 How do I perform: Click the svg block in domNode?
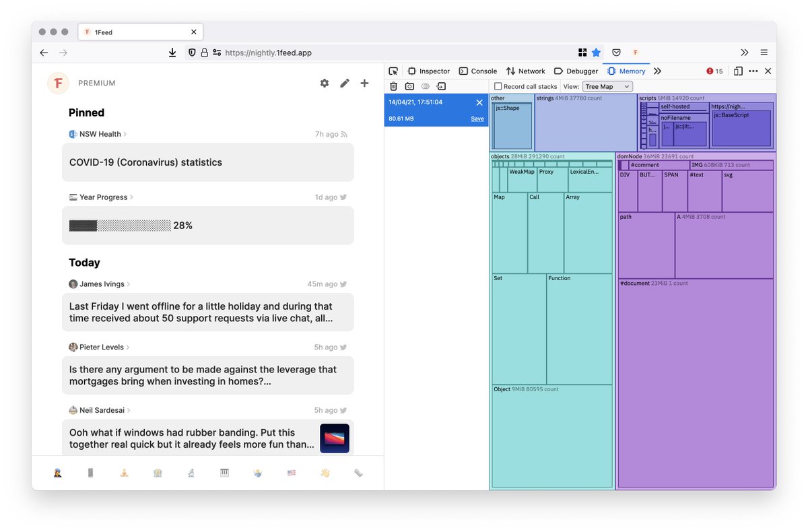click(747, 191)
